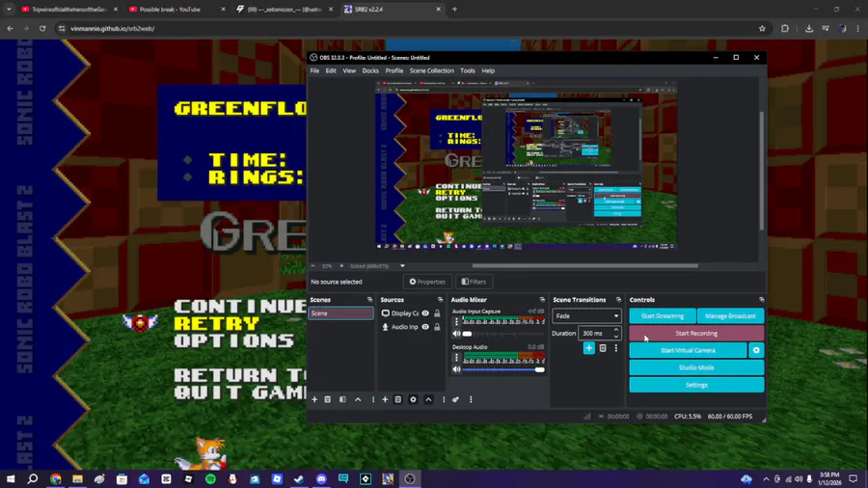Toggle Studio Mode

click(x=696, y=367)
